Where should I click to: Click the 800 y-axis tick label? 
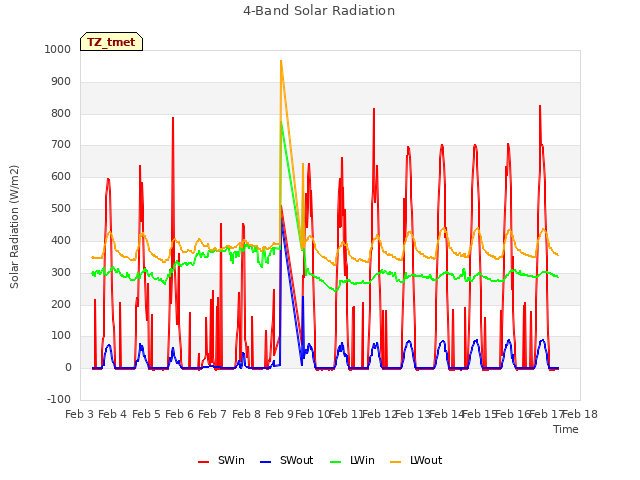point(60,113)
